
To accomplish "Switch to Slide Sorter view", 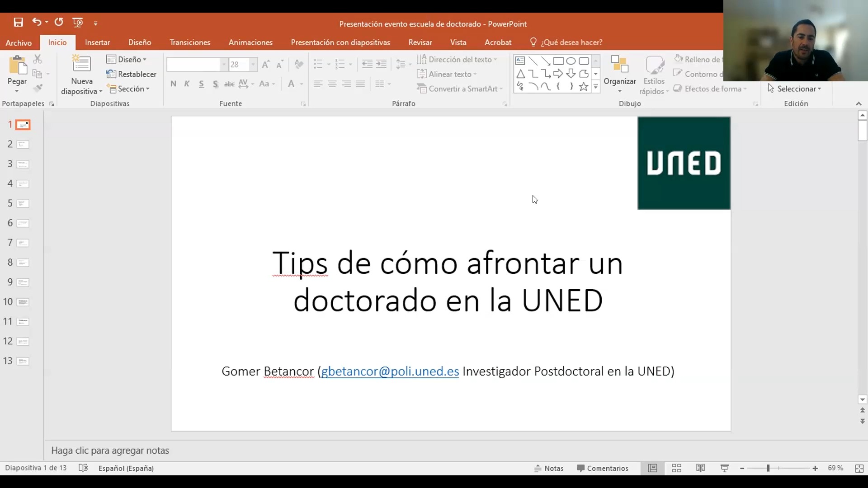I will coord(677,469).
